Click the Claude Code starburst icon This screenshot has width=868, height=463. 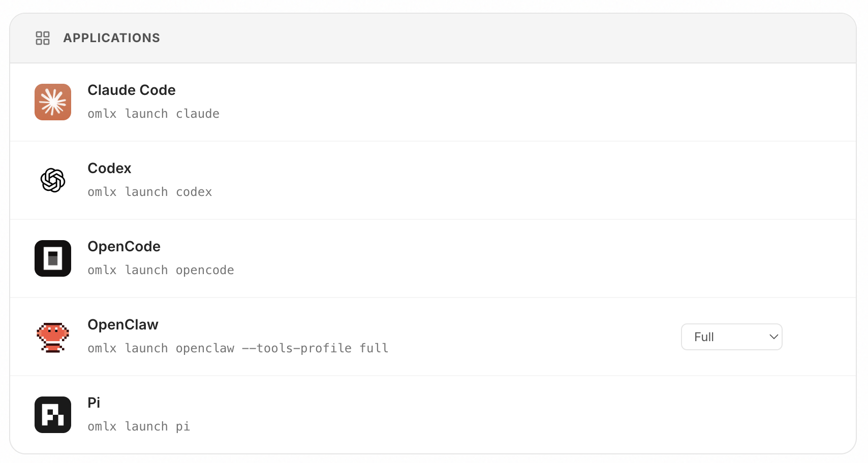coord(53,102)
